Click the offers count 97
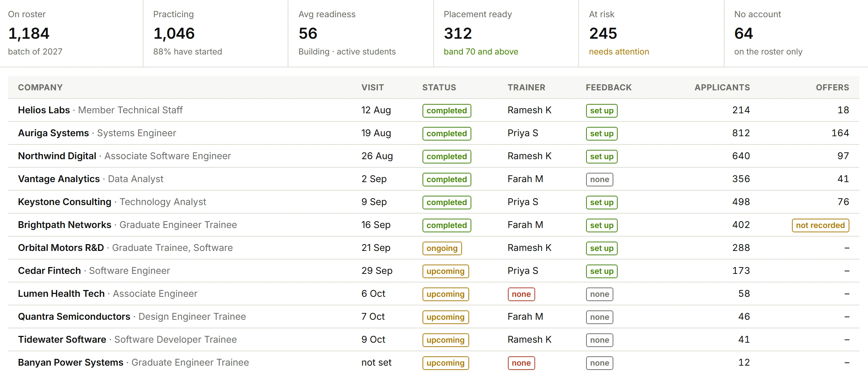The height and width of the screenshot is (385, 868). tap(843, 156)
